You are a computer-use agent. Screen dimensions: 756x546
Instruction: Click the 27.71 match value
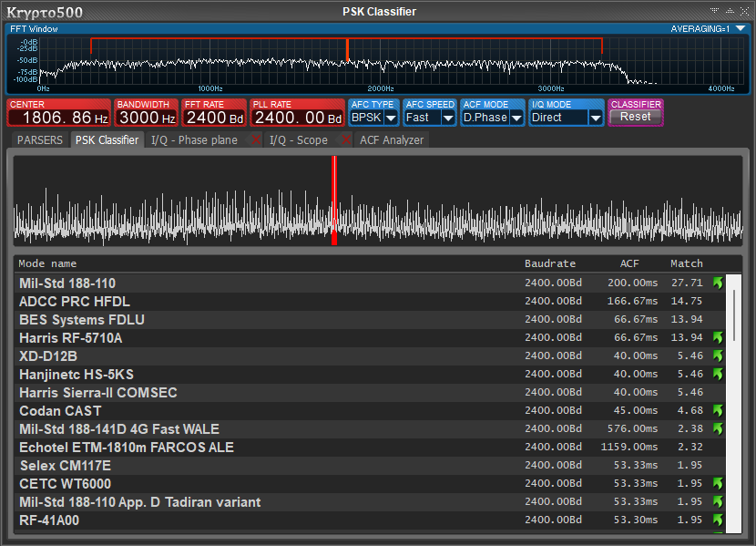pos(687,283)
